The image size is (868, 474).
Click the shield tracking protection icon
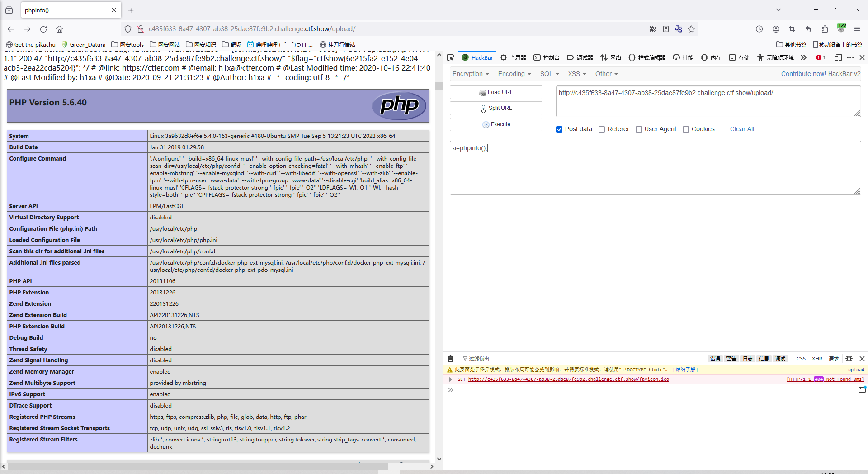click(x=128, y=29)
